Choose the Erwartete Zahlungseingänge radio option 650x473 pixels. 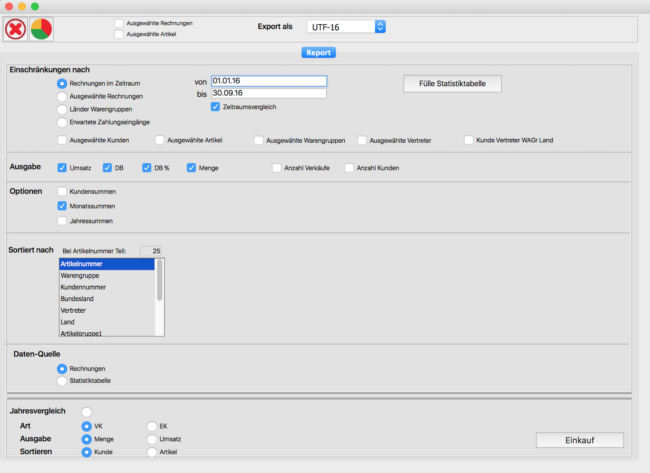point(63,121)
